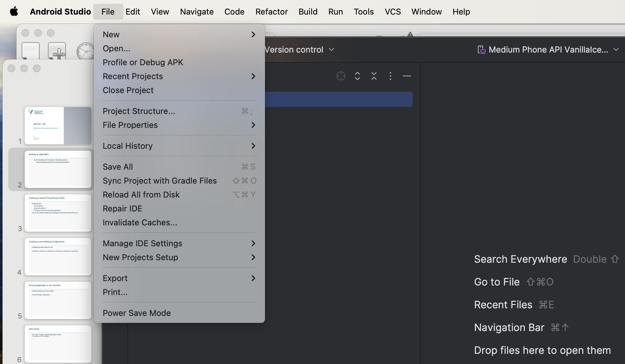Viewport: 625px width, 364px height.
Task: Open the Refactor menu
Action: (x=272, y=12)
